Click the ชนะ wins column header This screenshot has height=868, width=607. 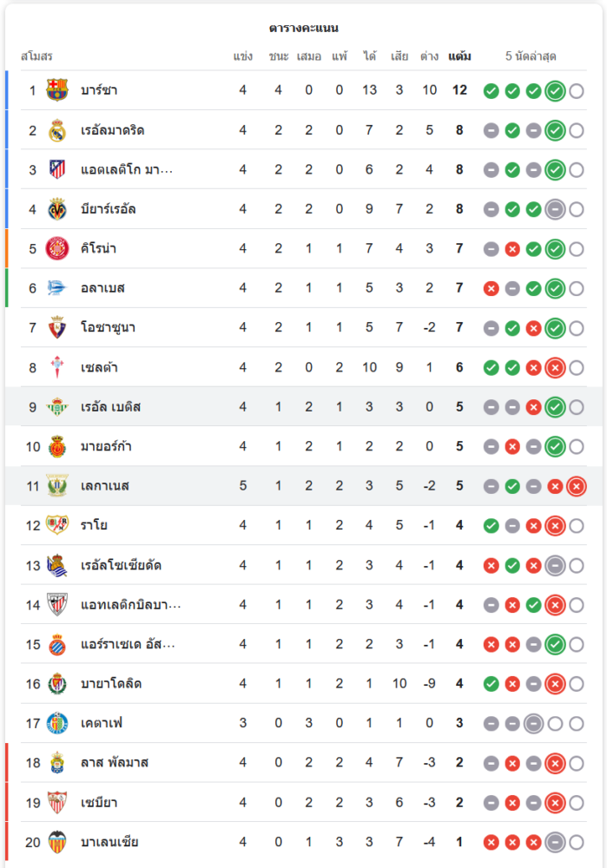[279, 56]
